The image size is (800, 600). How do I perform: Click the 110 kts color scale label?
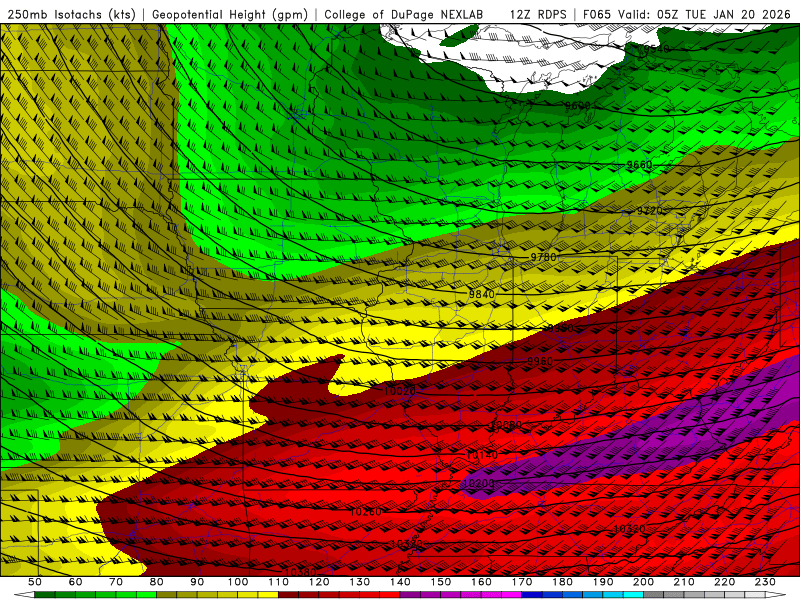pyautogui.click(x=279, y=582)
